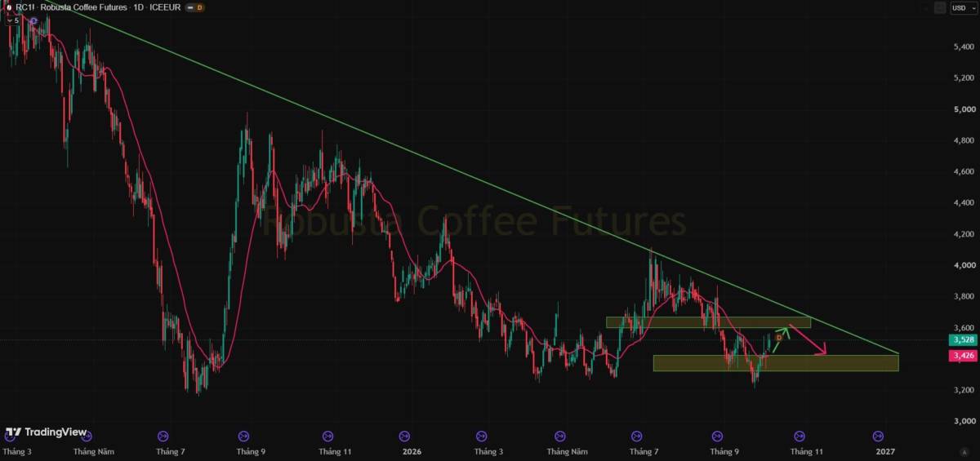Viewport: 980px width, 461px height.
Task: Click the 5,400 price axis label
Action: click(964, 47)
